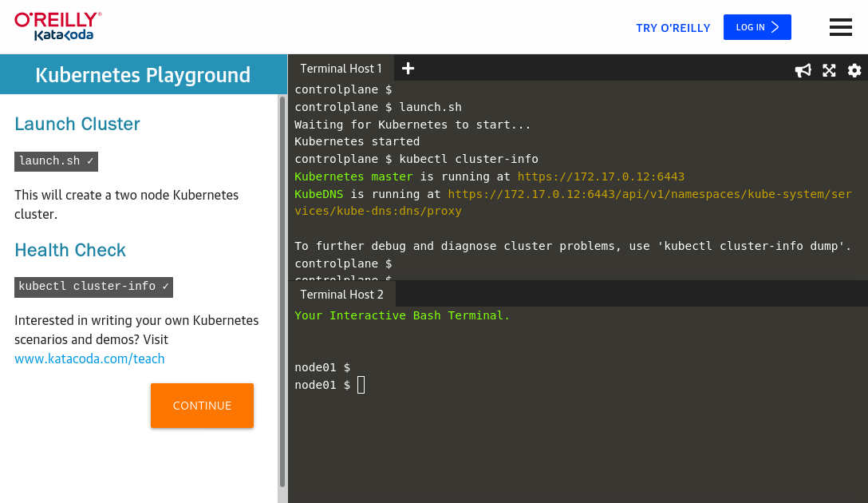Click the KubeDNS proxy URL in terminal
The height and width of the screenshot is (503, 868).
573,202
